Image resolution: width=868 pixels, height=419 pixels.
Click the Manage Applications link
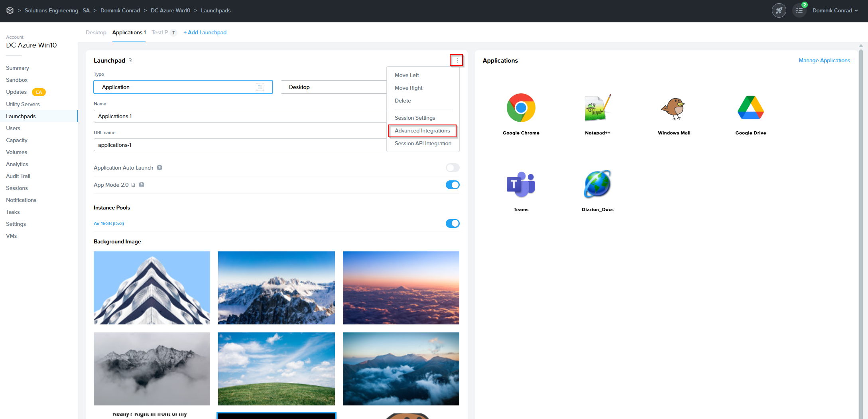tap(824, 60)
